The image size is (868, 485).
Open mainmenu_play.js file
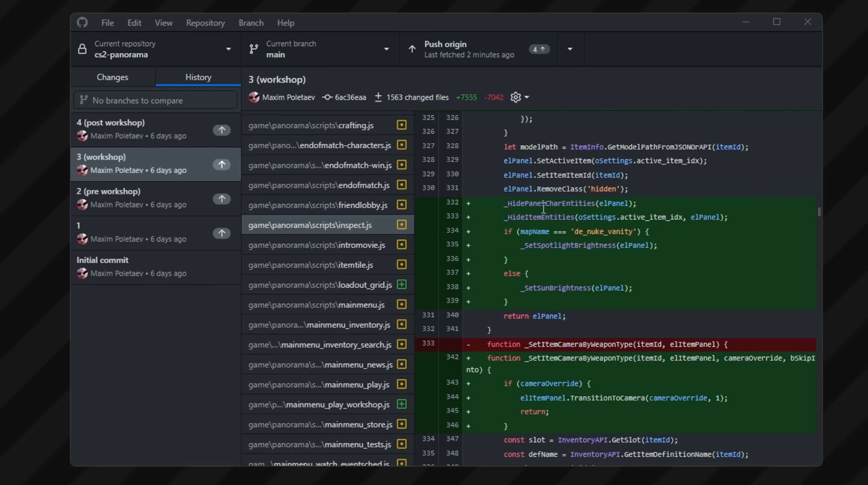(x=327, y=384)
